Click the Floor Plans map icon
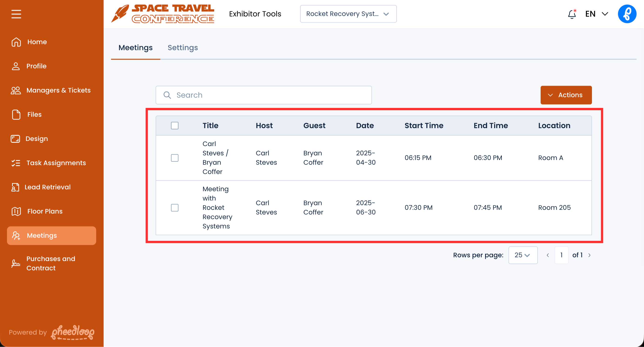This screenshot has height=347, width=644. 16,211
